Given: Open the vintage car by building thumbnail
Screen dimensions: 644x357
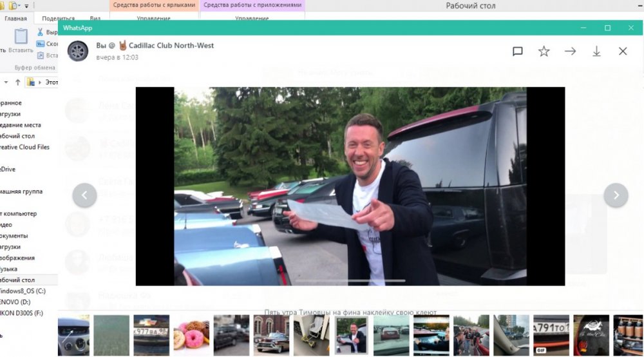Looking at the screenshot, I should point(271,334).
